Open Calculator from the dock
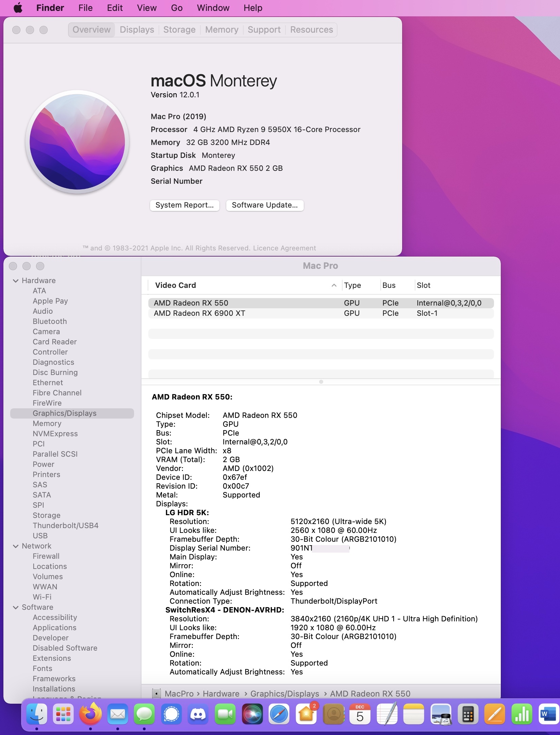The height and width of the screenshot is (735, 560). point(468,714)
